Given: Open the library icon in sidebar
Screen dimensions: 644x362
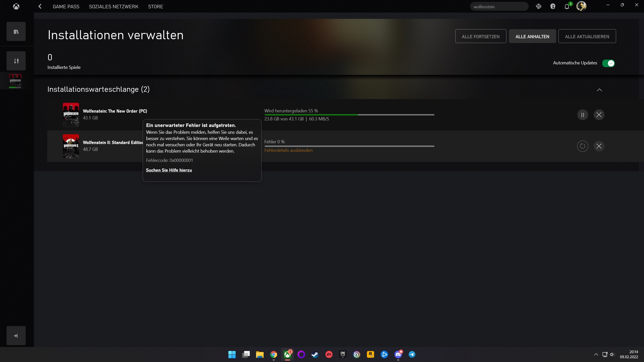Looking at the screenshot, I should tap(16, 32).
